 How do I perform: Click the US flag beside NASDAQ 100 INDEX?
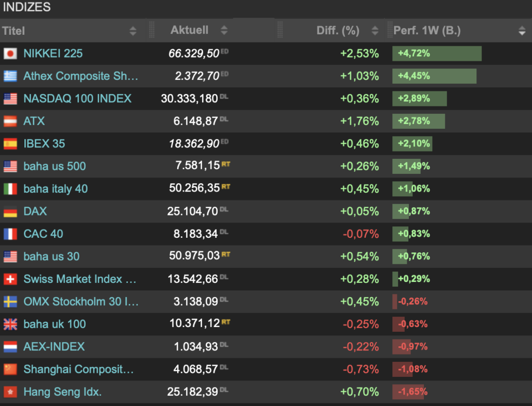point(10,98)
